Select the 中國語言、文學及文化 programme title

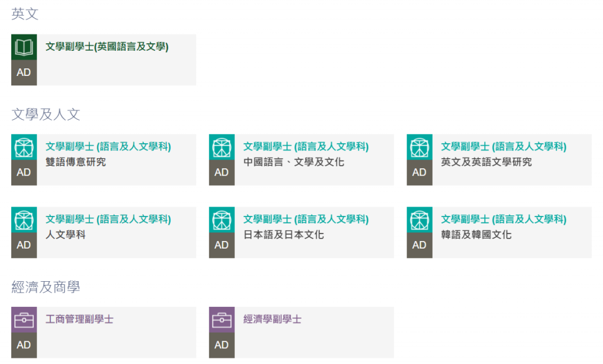pos(294,162)
